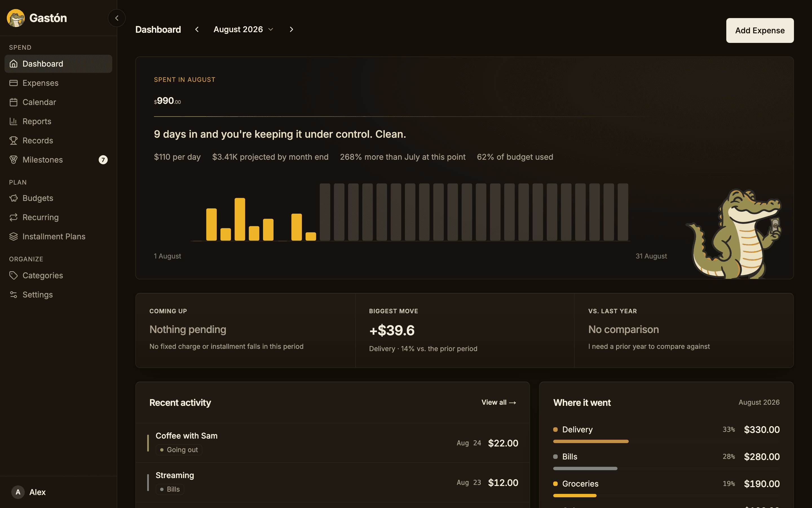812x508 pixels.
Task: Click the Expenses card icon
Action: (x=14, y=83)
